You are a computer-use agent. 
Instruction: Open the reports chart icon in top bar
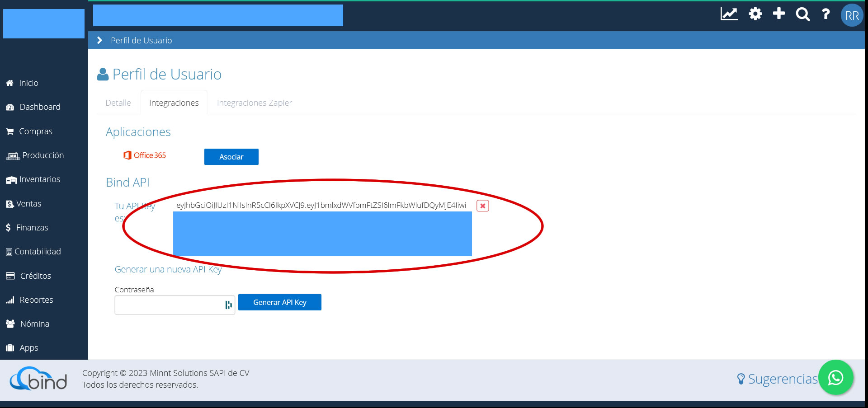coord(729,14)
